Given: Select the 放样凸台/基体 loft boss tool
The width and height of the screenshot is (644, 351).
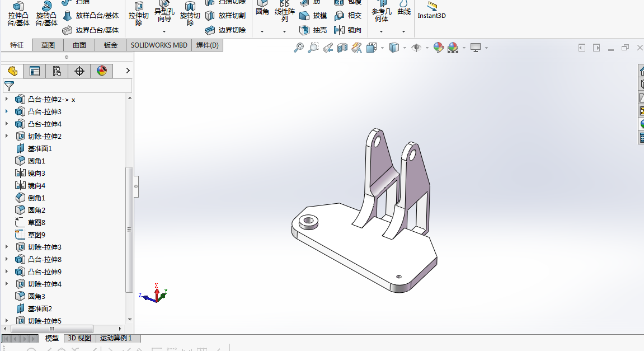Looking at the screenshot, I should tap(90, 16).
